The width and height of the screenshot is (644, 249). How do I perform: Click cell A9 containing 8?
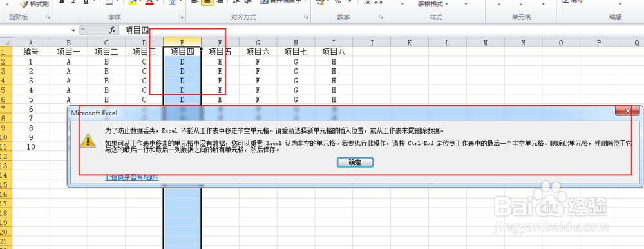point(31,128)
